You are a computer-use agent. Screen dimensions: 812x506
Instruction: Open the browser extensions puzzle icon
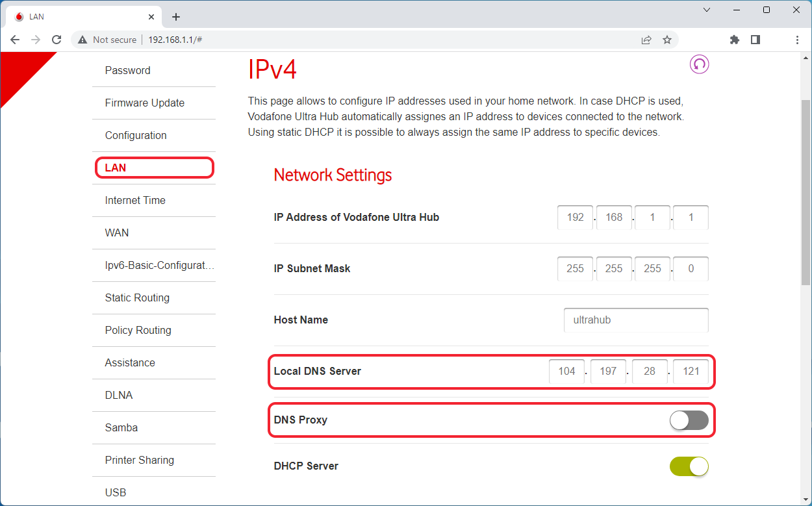pyautogui.click(x=735, y=40)
